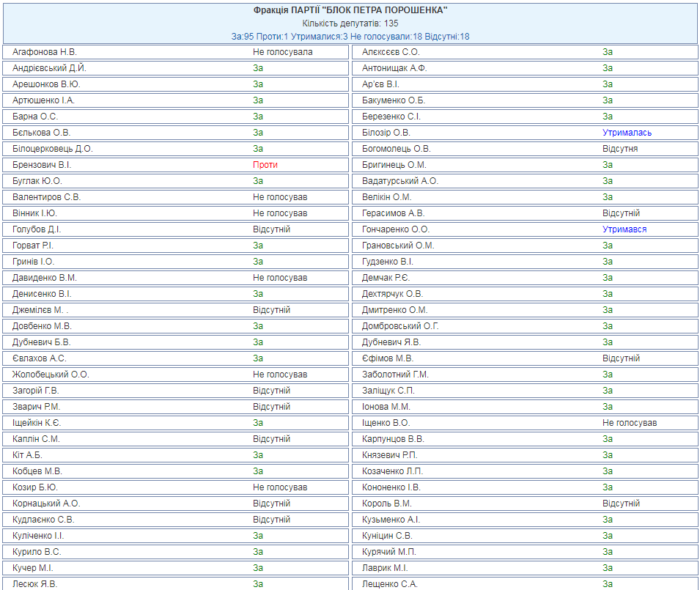Screen dimensions: 700x590
Task: Click the faction title 'БЛОК ПЕТРА ПОРОШЕНКА'
Action: [350, 10]
